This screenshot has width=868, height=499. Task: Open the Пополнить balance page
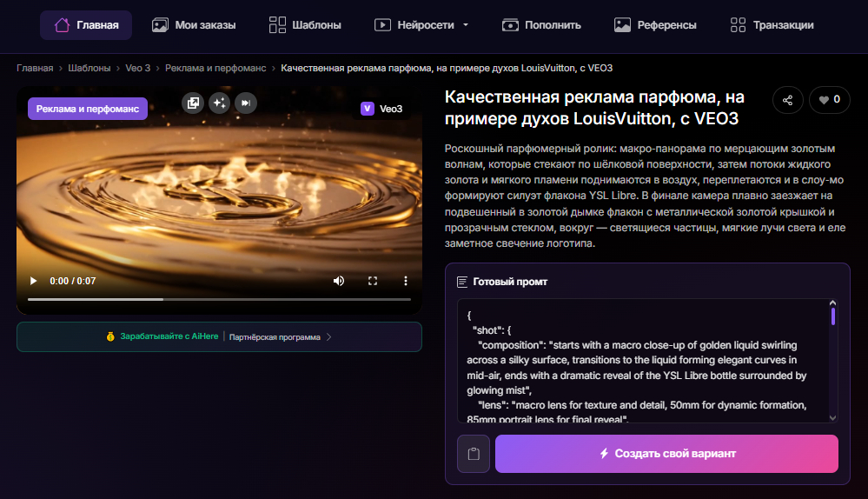(541, 25)
